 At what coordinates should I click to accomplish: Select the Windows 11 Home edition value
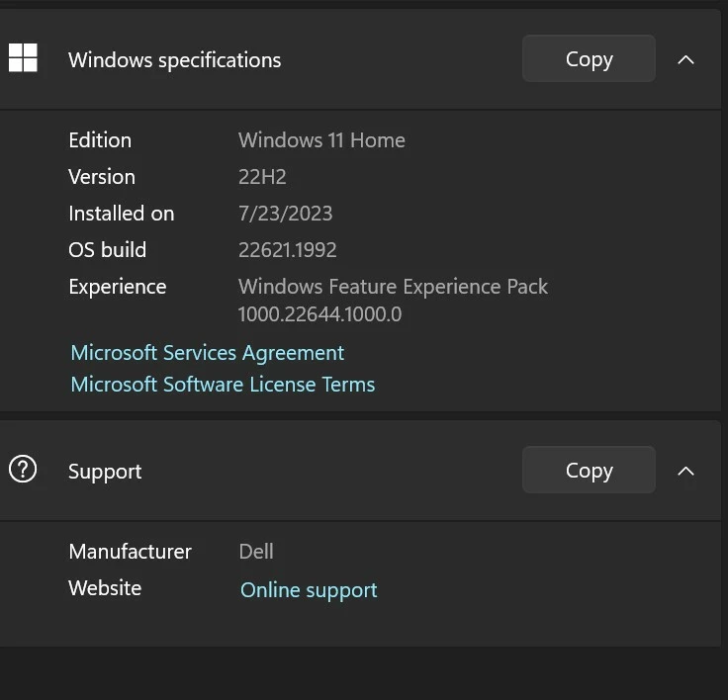pyautogui.click(x=321, y=140)
